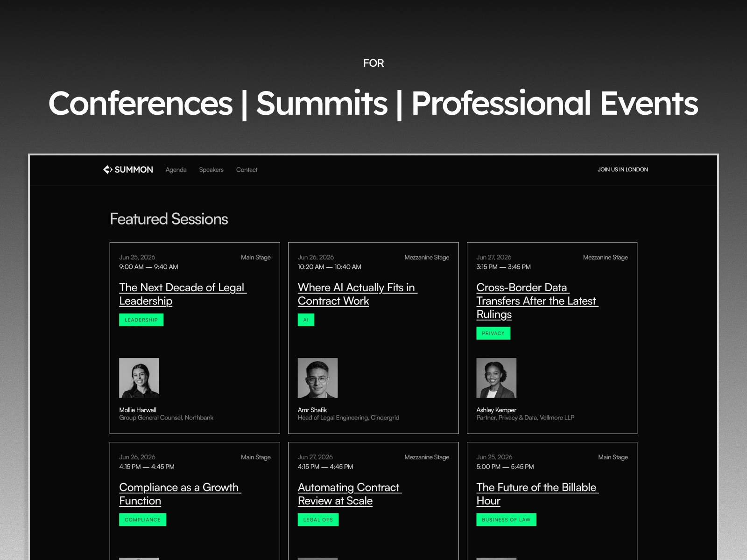Go to the Speakers nav item
Viewport: 747px width, 560px height.
point(211,170)
